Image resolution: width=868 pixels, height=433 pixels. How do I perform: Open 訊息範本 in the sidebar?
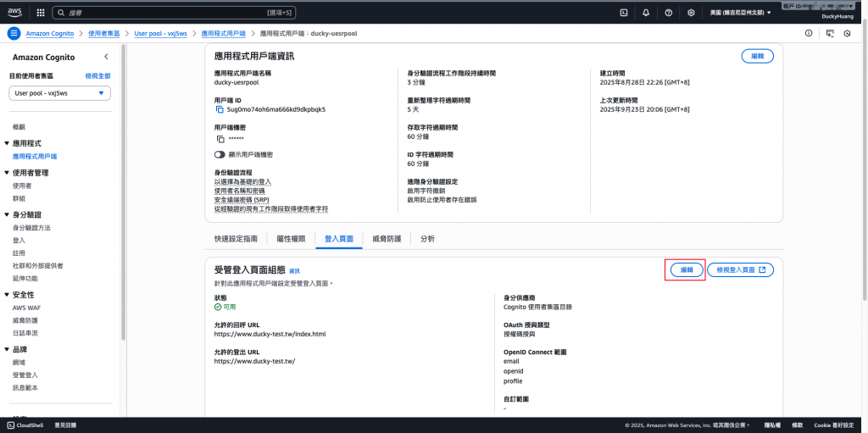point(25,387)
